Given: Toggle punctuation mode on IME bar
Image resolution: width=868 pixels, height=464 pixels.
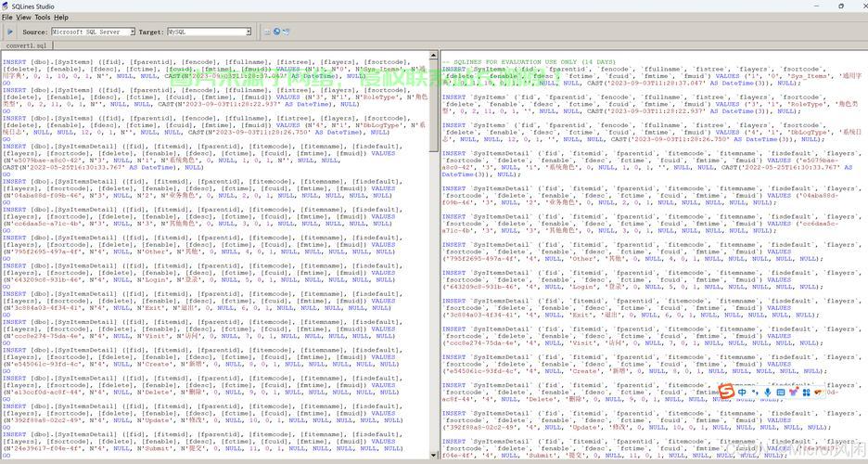Looking at the screenshot, I should coord(755,392).
